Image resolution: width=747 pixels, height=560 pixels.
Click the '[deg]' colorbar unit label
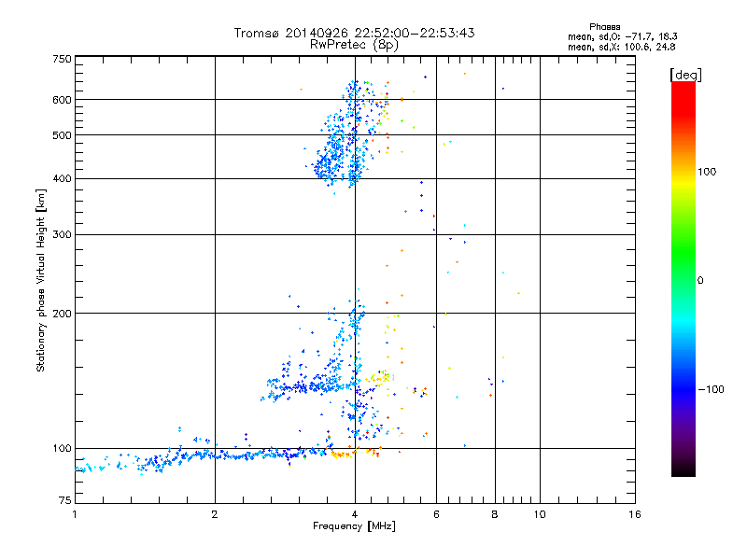point(685,75)
